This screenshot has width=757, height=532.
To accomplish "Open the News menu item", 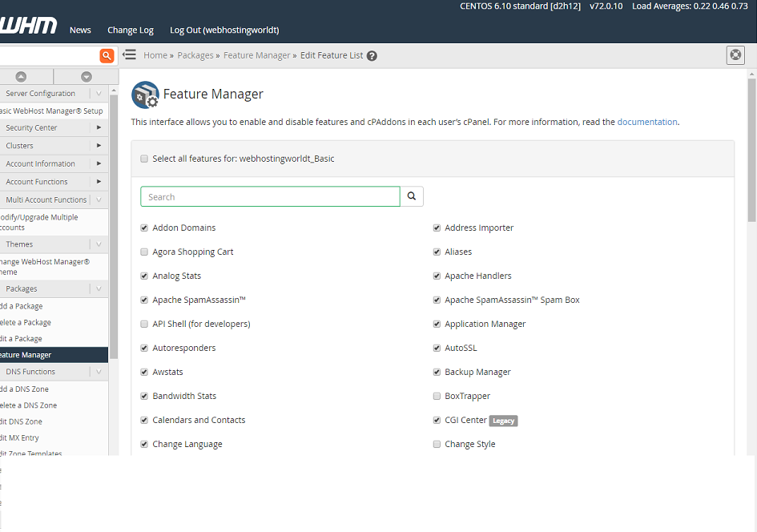I will (x=80, y=30).
